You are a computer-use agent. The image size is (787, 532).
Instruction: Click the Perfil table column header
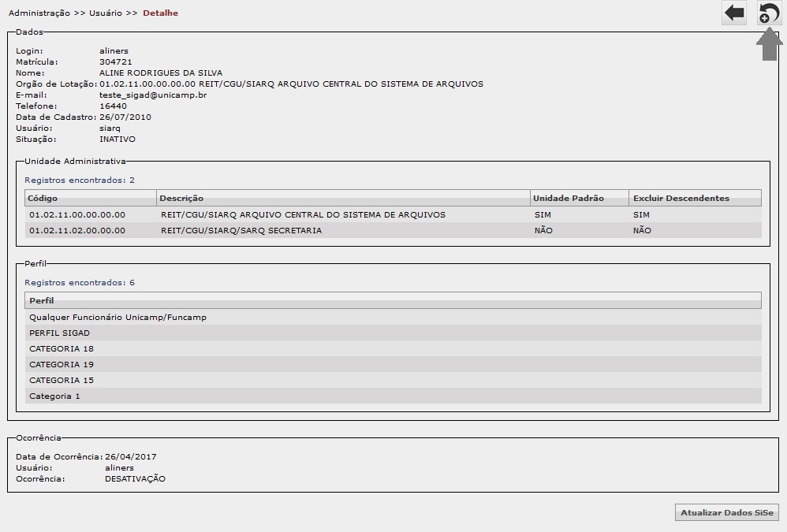(393, 300)
